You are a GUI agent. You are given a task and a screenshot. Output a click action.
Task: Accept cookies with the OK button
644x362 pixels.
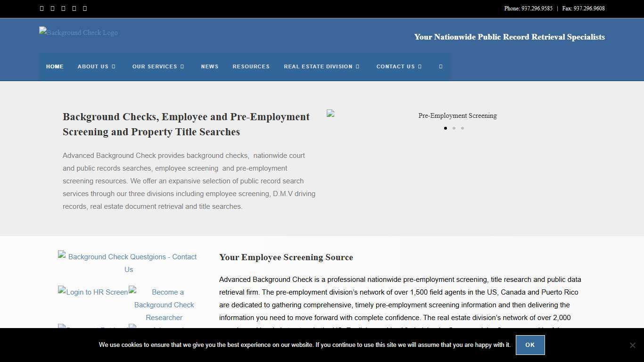tap(530, 345)
